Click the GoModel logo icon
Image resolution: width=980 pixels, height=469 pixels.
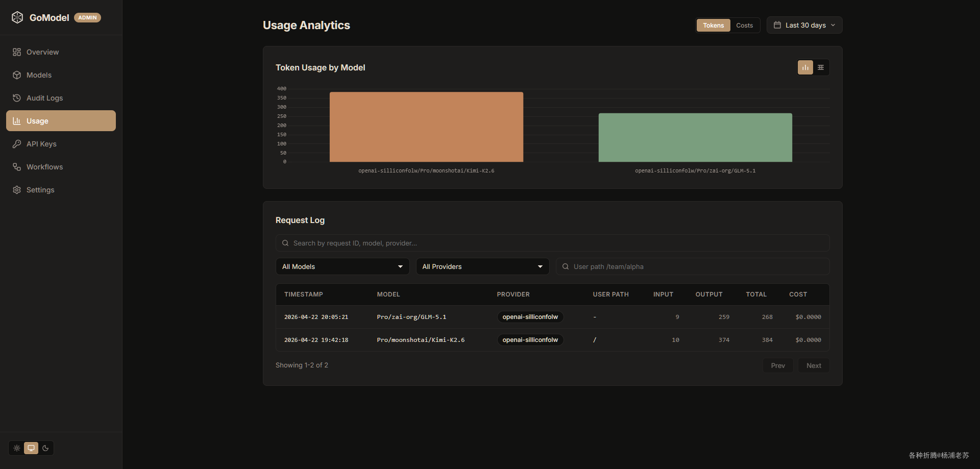pos(17,17)
